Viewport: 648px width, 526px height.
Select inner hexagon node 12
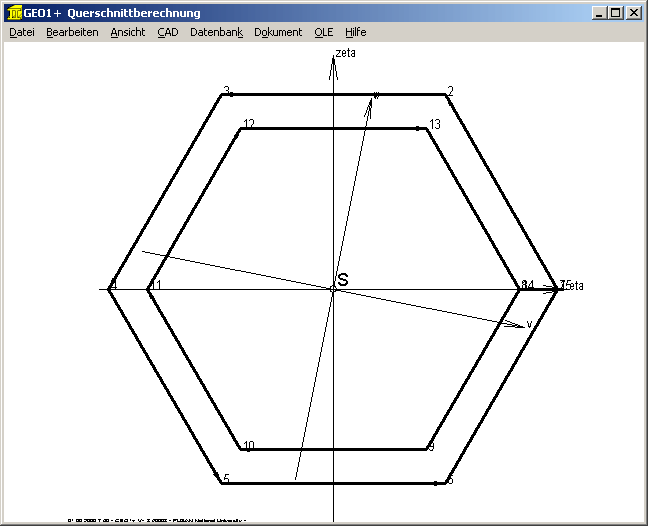point(241,128)
